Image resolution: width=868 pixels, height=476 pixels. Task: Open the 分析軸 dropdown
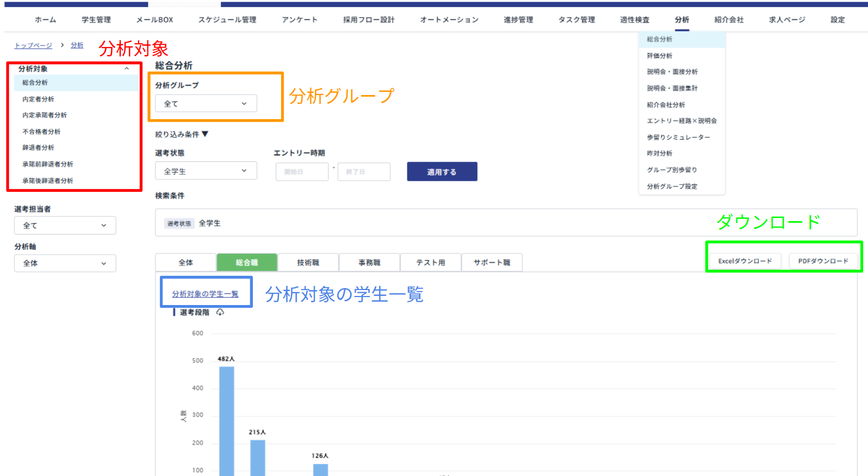click(x=65, y=263)
